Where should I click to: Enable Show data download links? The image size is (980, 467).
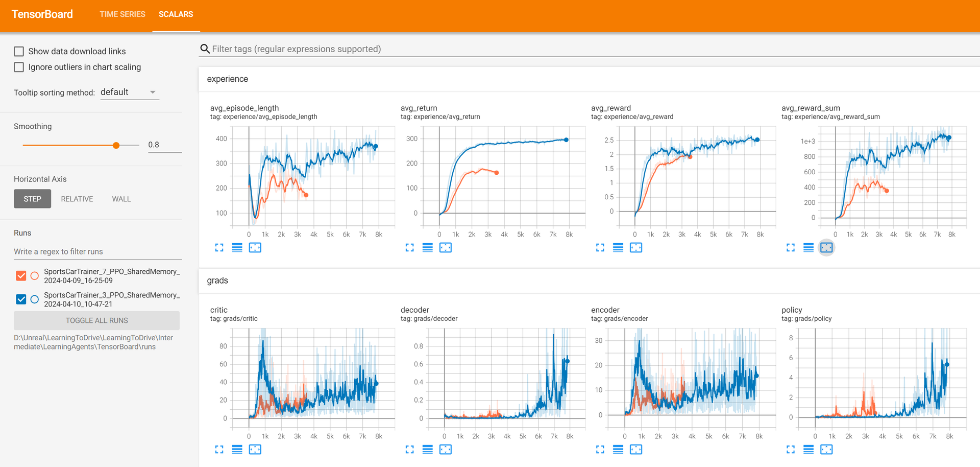19,51
